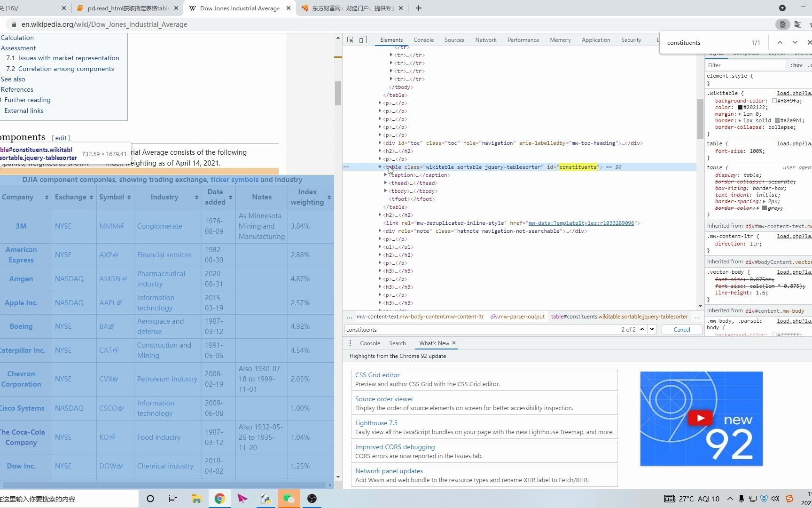Sort table by Symbol column
812x508 pixels.
click(129, 198)
